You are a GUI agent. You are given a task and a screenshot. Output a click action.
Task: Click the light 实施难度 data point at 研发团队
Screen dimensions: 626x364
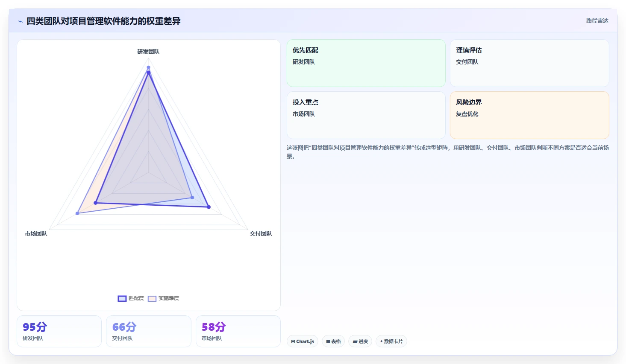point(149,67)
